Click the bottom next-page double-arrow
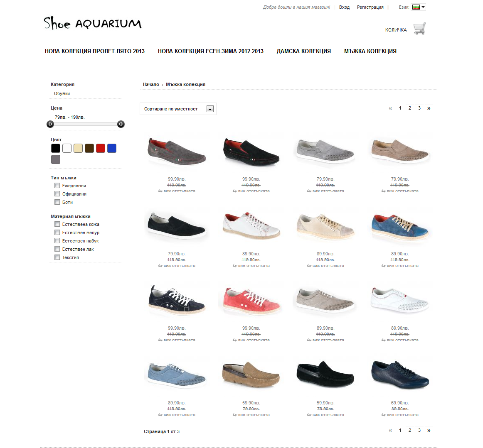The width and height of the screenshot is (483, 448). pos(429,431)
